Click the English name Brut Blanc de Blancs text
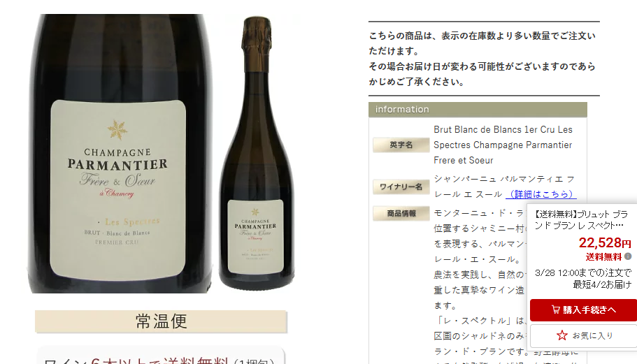Image resolution: width=637 pixels, height=364 pixels. click(503, 145)
